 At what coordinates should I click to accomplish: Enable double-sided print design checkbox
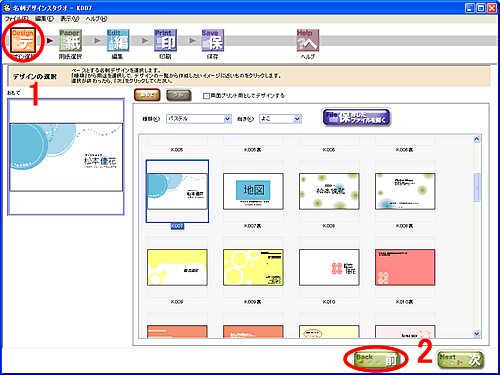206,96
